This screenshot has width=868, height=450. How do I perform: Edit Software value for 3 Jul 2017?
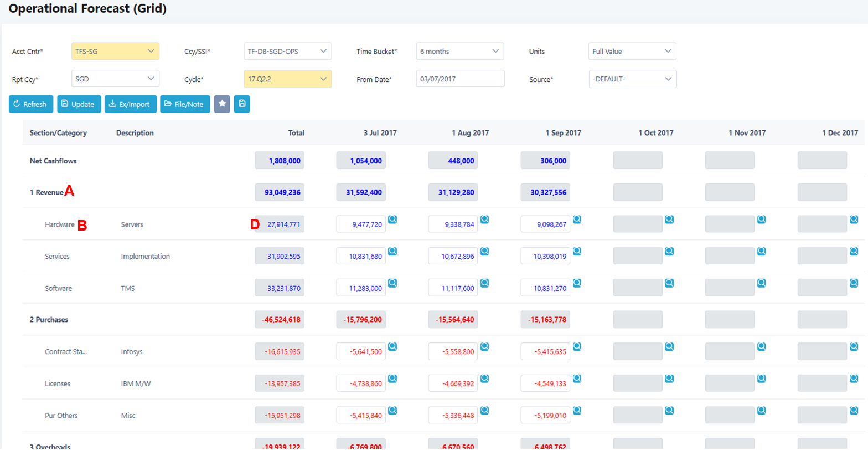[361, 288]
